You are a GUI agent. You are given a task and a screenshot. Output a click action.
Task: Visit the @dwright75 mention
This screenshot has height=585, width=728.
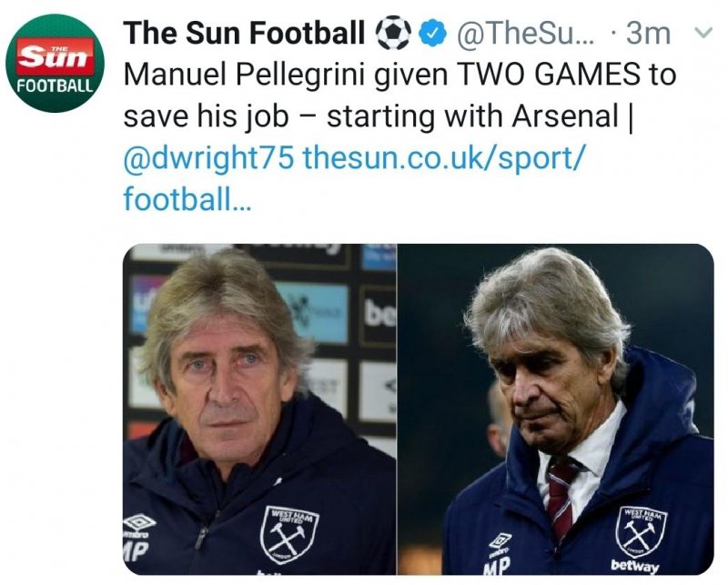[x=208, y=157]
